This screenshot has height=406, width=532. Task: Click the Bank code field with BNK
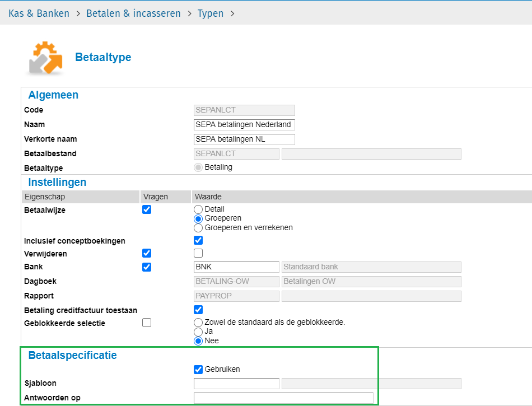[x=236, y=267]
